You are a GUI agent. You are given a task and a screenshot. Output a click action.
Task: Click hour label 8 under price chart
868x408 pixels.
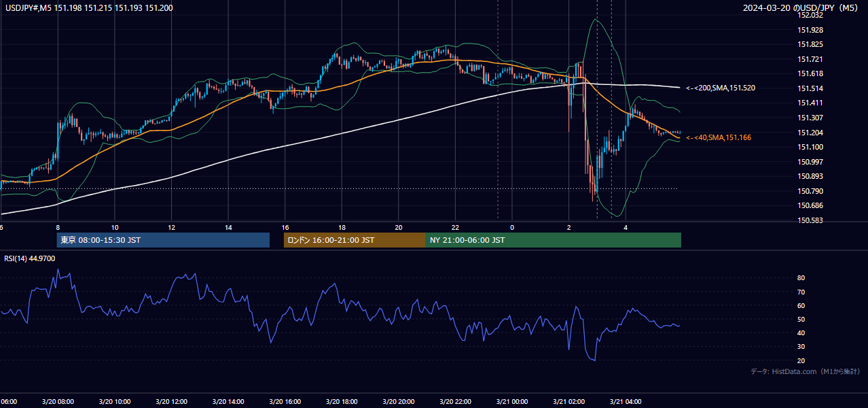click(58, 227)
